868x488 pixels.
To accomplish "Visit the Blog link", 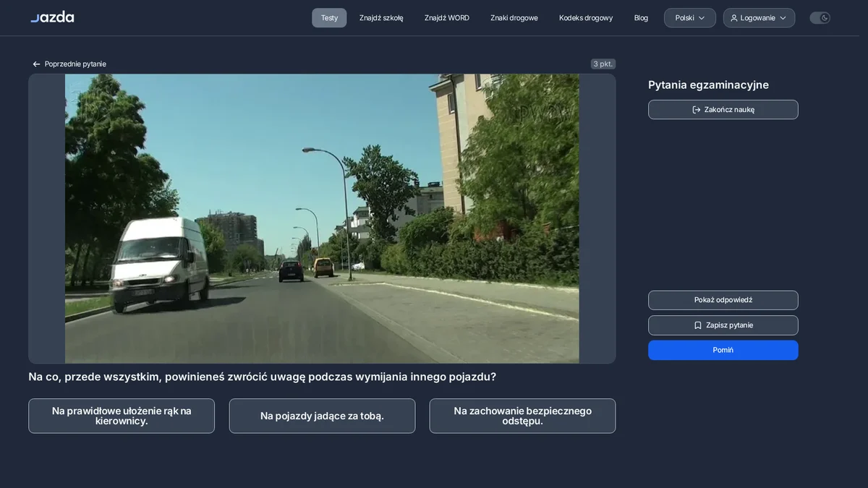I will pyautogui.click(x=641, y=18).
